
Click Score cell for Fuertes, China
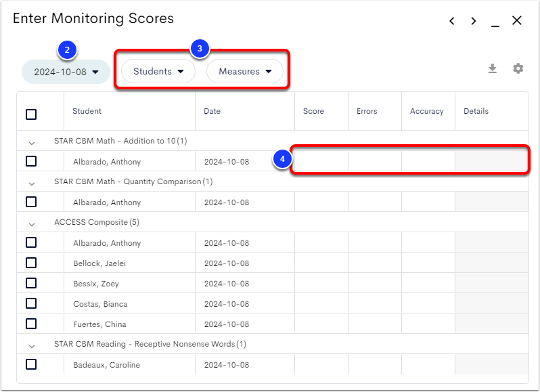pyautogui.click(x=321, y=324)
